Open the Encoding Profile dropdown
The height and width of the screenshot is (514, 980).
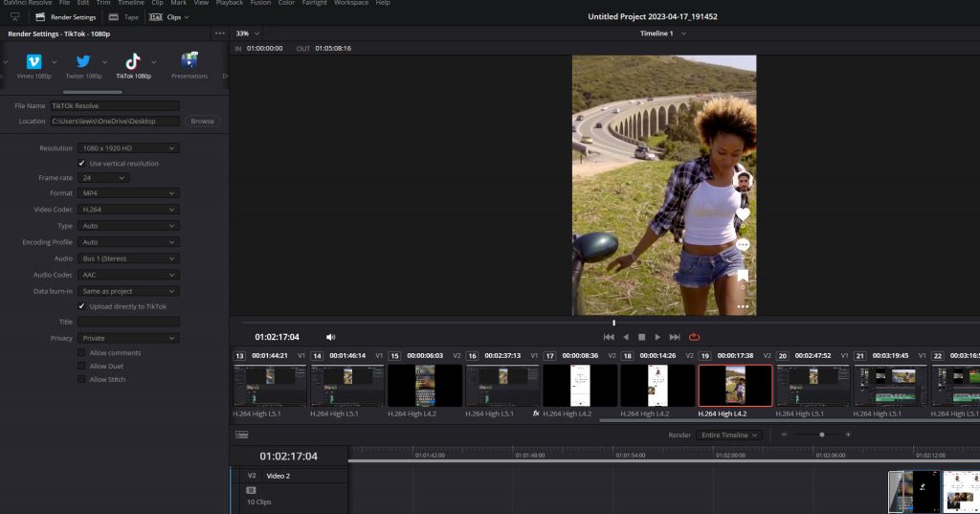[x=128, y=242]
